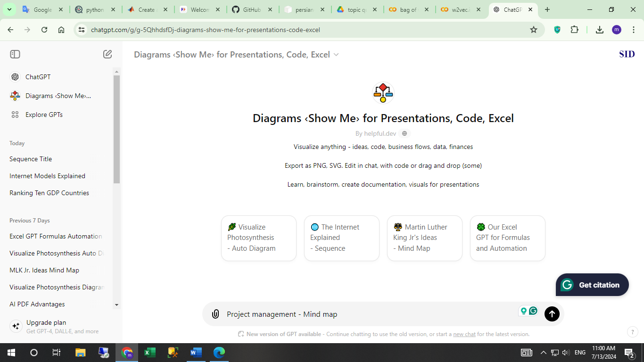
Task: Open browser Downloads icon
Action: [x=600, y=30]
